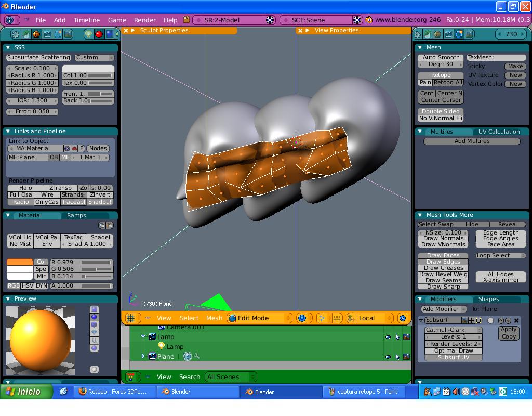Toggle Lamp selectability arrow in outliner
The image size is (532, 416).
click(397, 337)
